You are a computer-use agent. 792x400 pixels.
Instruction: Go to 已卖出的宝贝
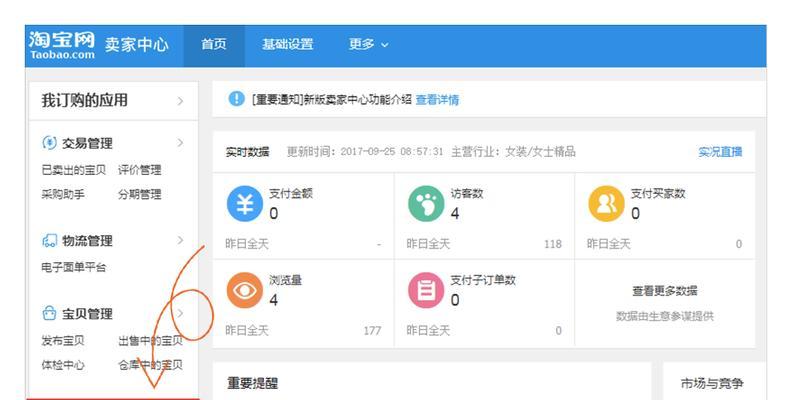pyautogui.click(x=74, y=170)
